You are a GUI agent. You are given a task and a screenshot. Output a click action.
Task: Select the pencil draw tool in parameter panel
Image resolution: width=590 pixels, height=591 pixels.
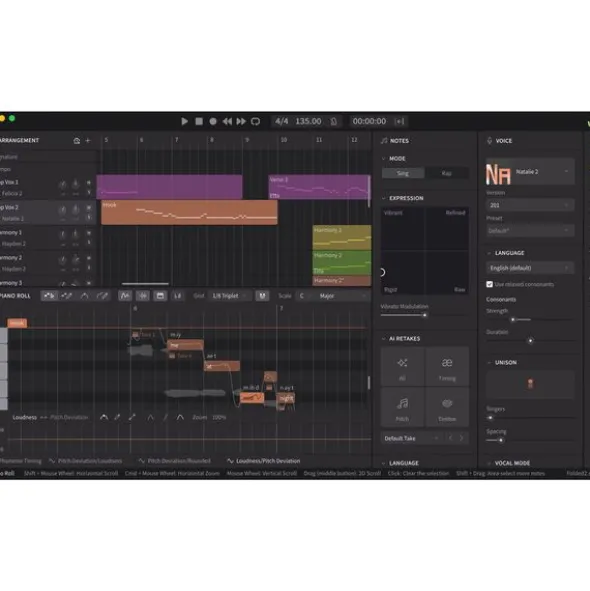pos(118,417)
